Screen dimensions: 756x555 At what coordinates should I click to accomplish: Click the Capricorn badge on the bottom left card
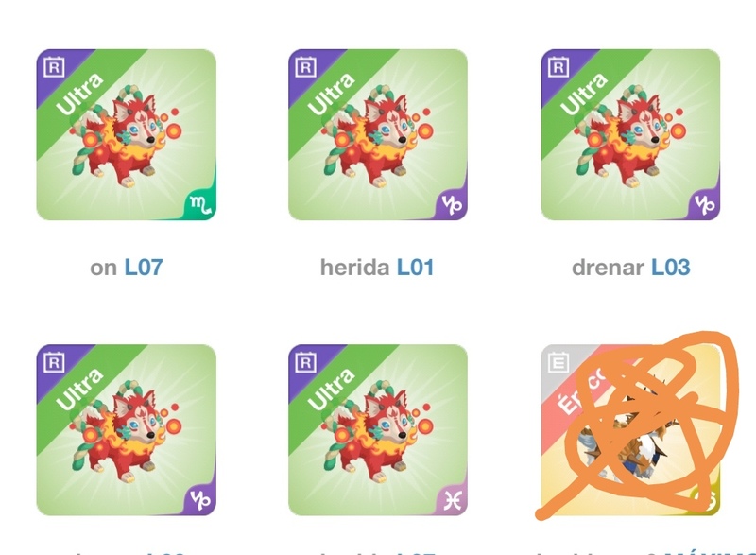click(200, 500)
